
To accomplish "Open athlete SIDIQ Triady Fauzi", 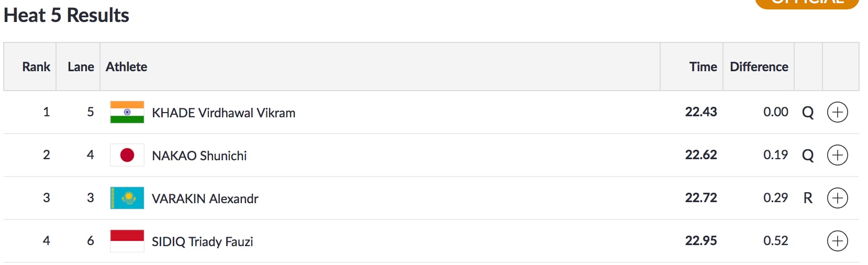I will tap(202, 242).
